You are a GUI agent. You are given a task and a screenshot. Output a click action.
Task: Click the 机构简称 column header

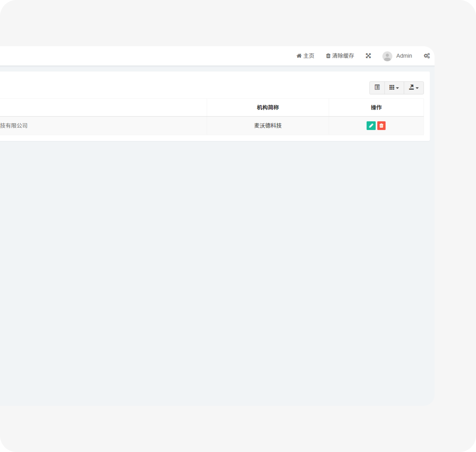268,107
